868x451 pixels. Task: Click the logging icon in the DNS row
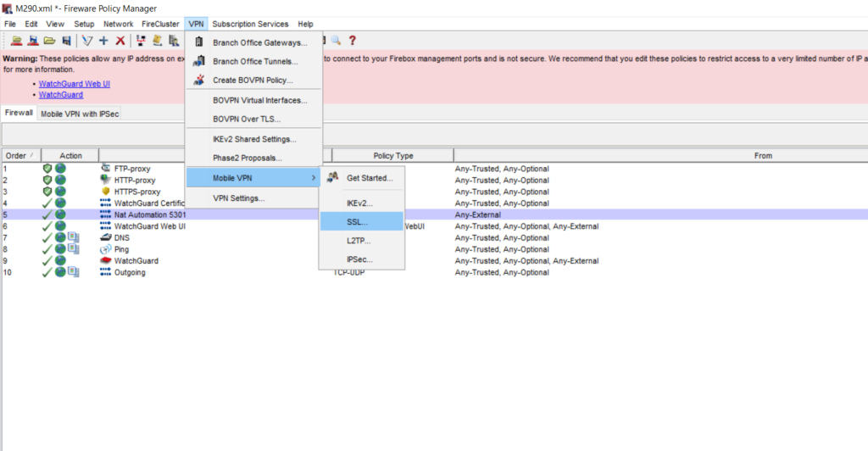click(x=74, y=237)
